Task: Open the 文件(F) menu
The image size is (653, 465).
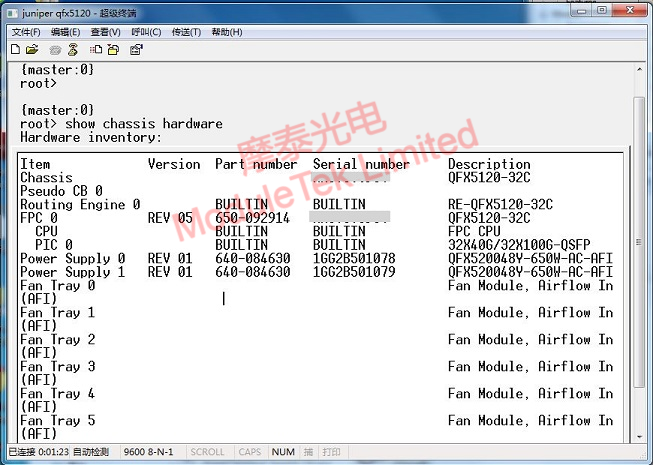Action: pyautogui.click(x=26, y=32)
